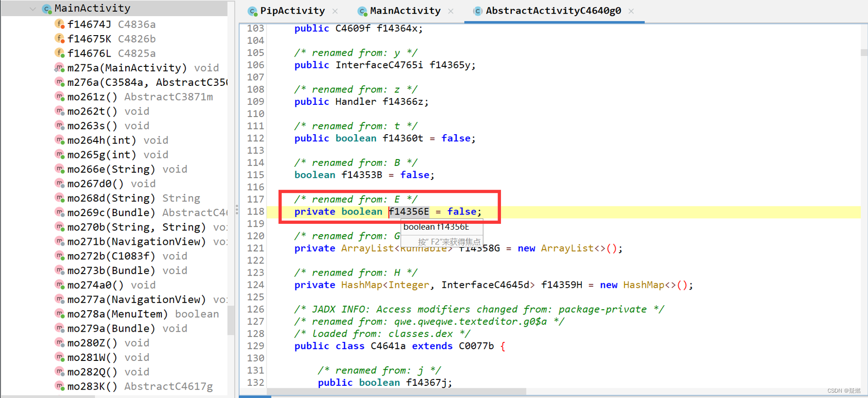Click method icon of mo280Z()
Viewport: 868px width, 398px height.
[x=59, y=342]
